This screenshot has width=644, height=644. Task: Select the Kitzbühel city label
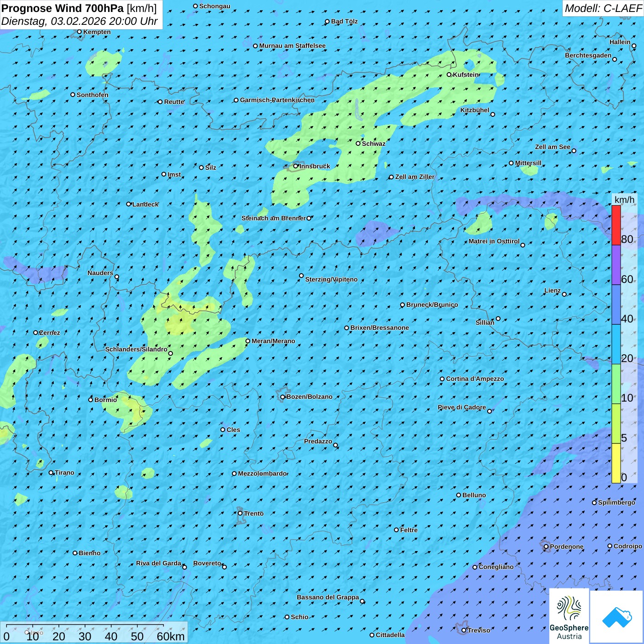click(475, 110)
